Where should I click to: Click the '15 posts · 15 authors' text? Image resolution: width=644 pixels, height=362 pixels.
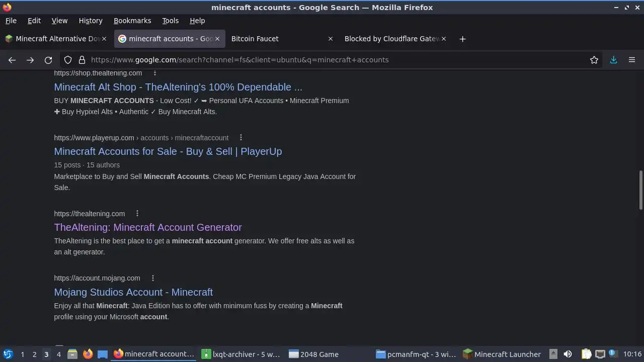[87, 165]
